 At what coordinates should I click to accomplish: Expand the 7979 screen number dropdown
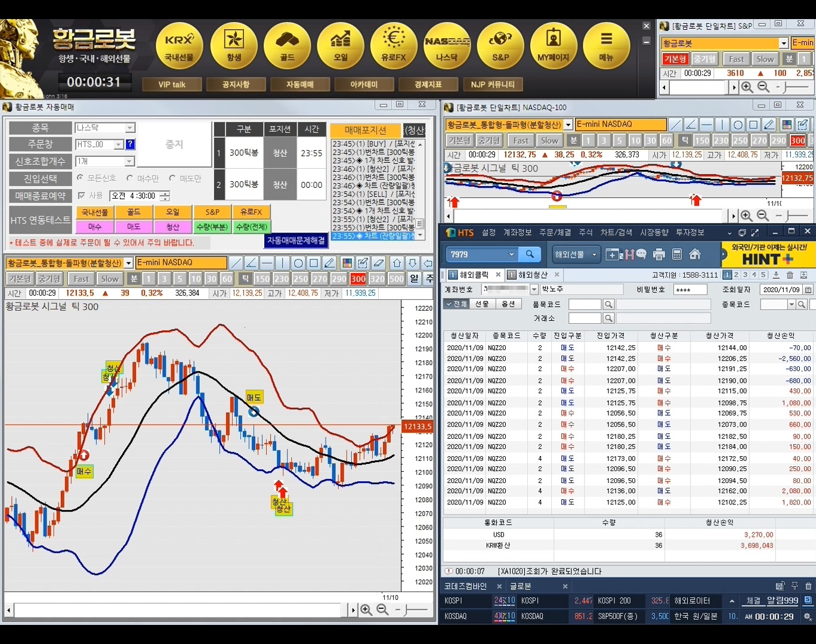tap(511, 255)
